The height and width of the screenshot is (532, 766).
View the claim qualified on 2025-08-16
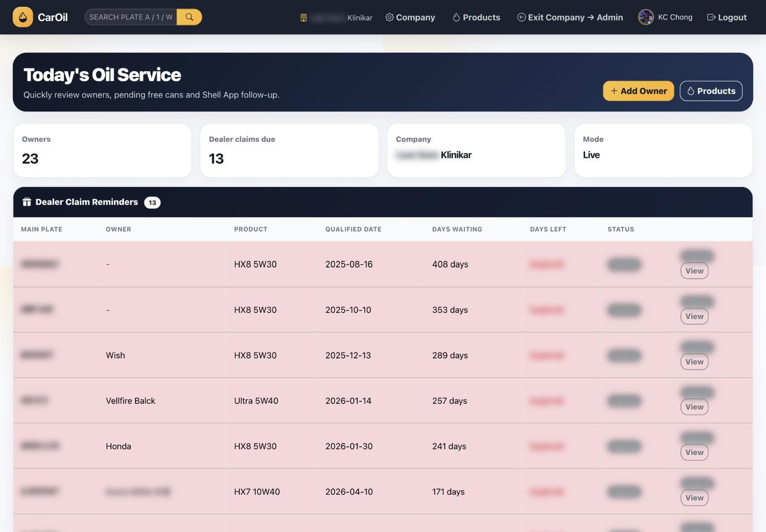click(x=694, y=271)
